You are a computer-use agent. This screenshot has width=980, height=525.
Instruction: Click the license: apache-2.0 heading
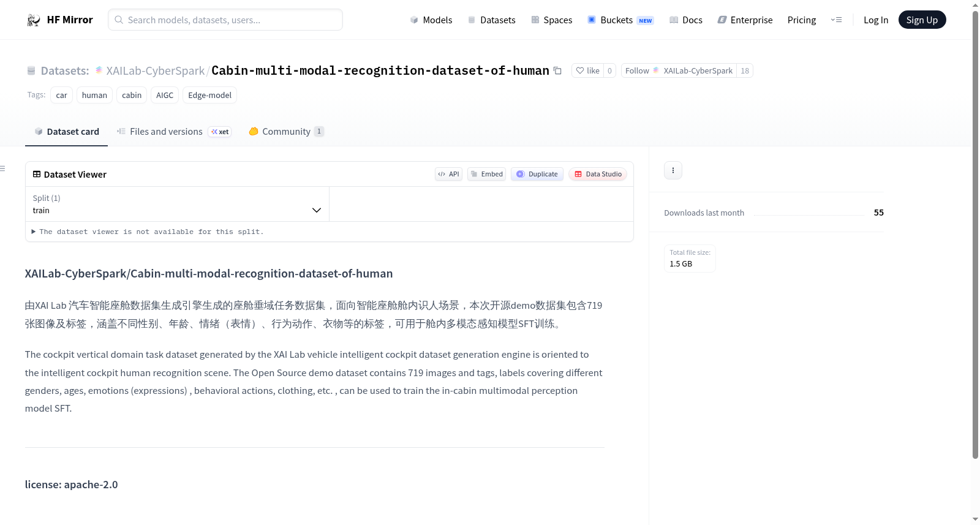(x=71, y=485)
